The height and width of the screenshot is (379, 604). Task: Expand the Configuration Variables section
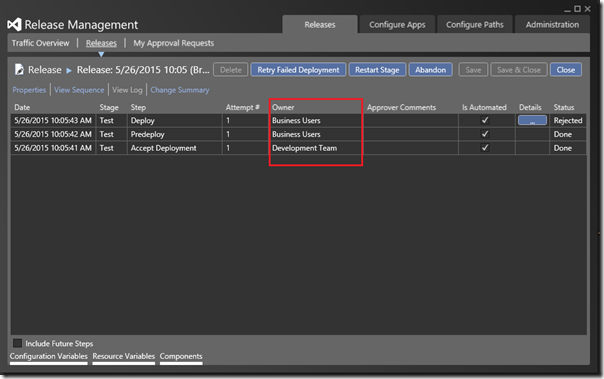tap(49, 356)
